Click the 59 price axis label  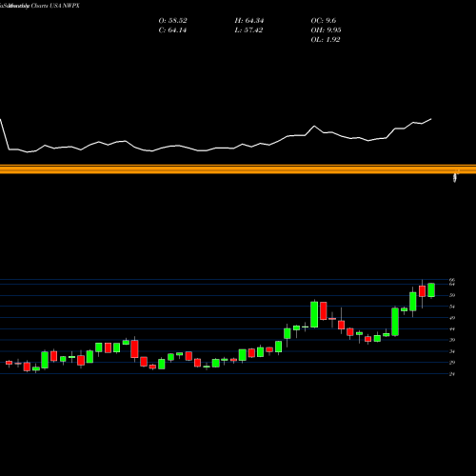pos(452,295)
